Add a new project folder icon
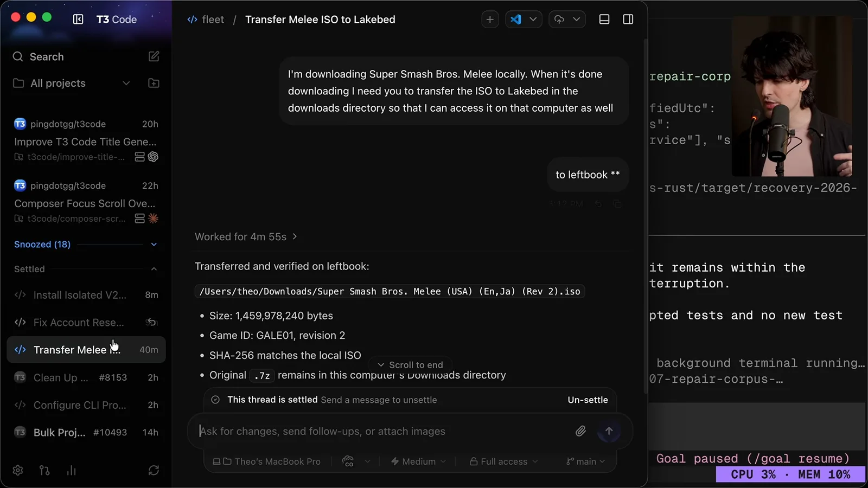 (154, 83)
